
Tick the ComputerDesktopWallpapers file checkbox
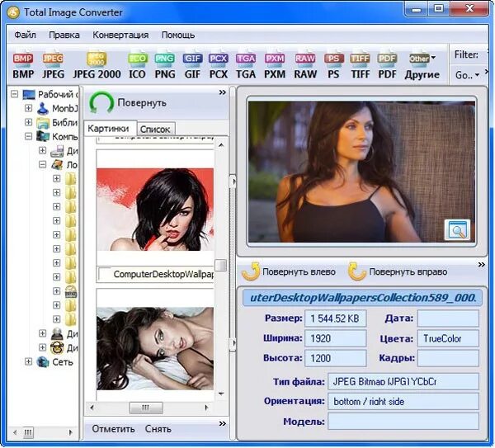click(105, 273)
